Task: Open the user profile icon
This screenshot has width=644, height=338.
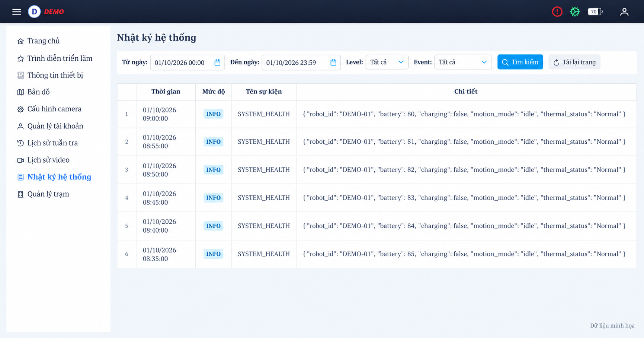Action: point(624,12)
